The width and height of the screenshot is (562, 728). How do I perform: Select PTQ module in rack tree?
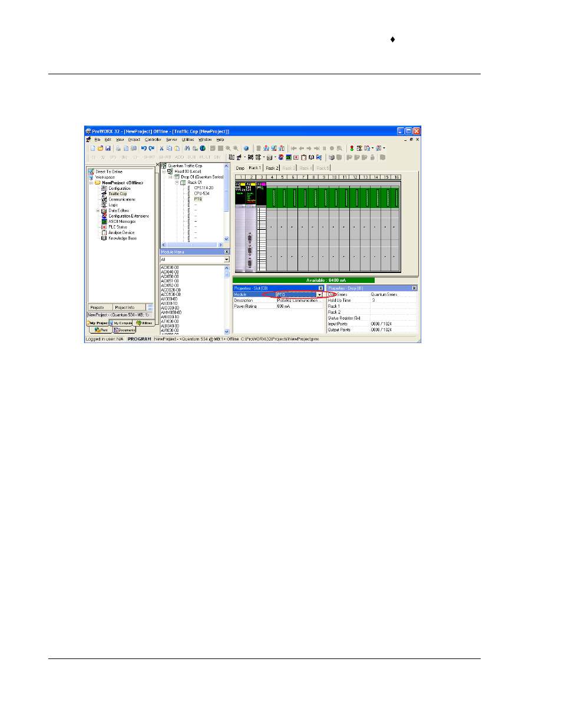(x=198, y=199)
